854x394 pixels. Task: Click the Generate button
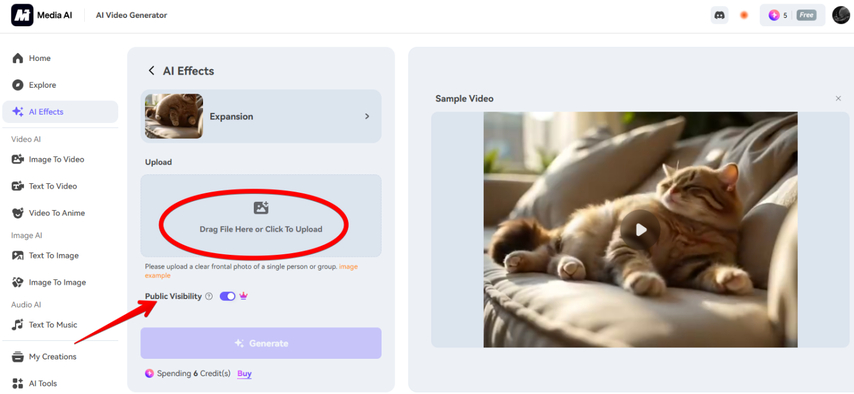[x=261, y=343]
